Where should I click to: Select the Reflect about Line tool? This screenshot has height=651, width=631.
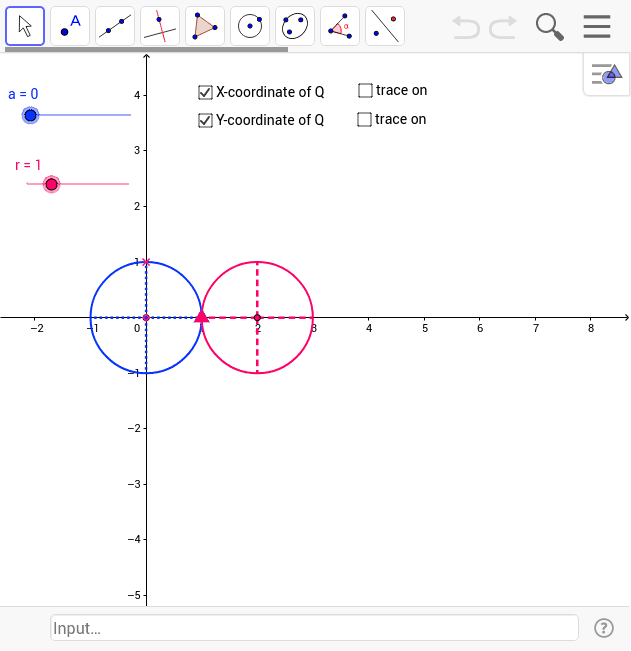tap(385, 26)
